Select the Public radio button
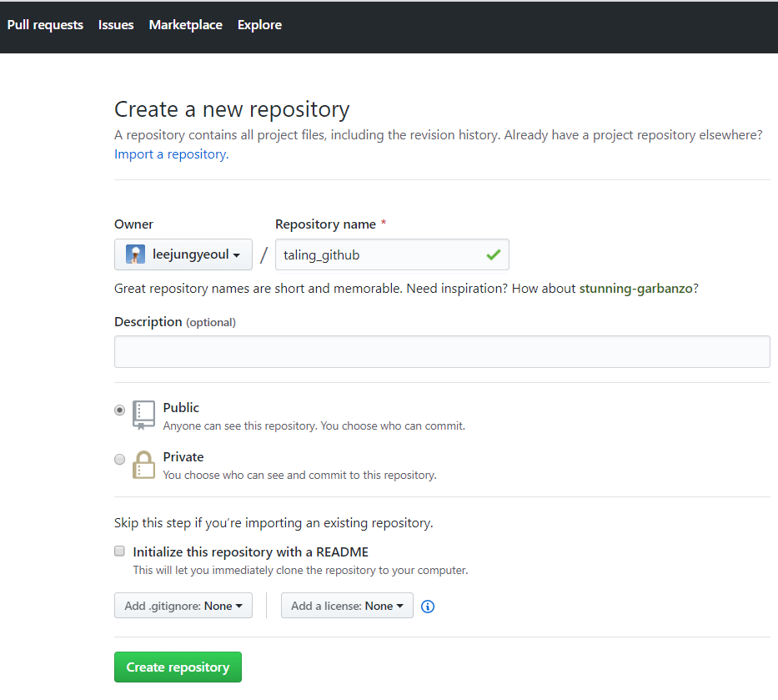Viewport: 778px width, 700px height. [x=119, y=410]
